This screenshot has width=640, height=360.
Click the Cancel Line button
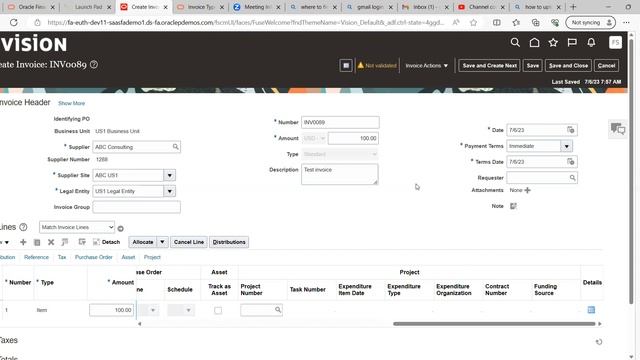pos(189,242)
